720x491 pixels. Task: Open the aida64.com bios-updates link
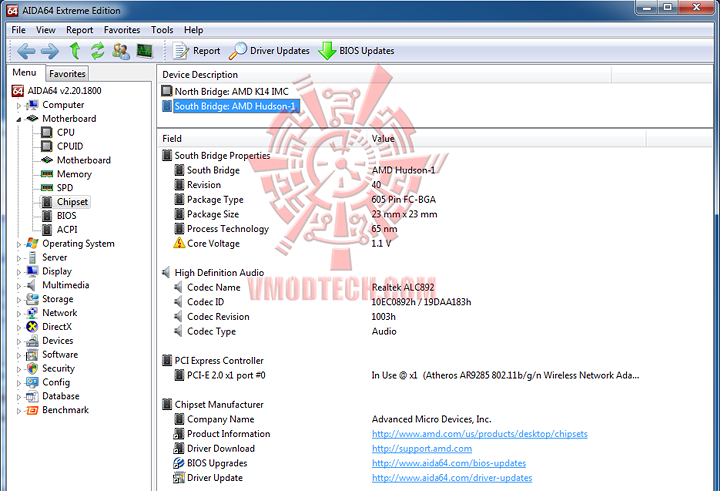pos(449,463)
